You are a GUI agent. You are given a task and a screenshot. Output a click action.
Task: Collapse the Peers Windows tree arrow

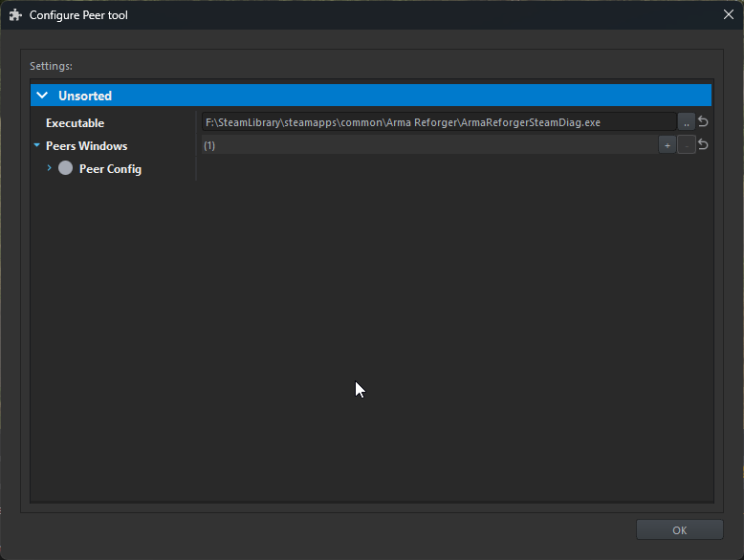37,146
